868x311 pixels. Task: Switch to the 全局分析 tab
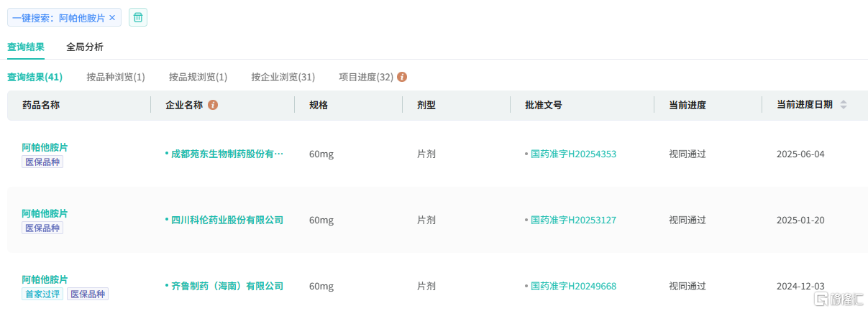click(x=85, y=47)
